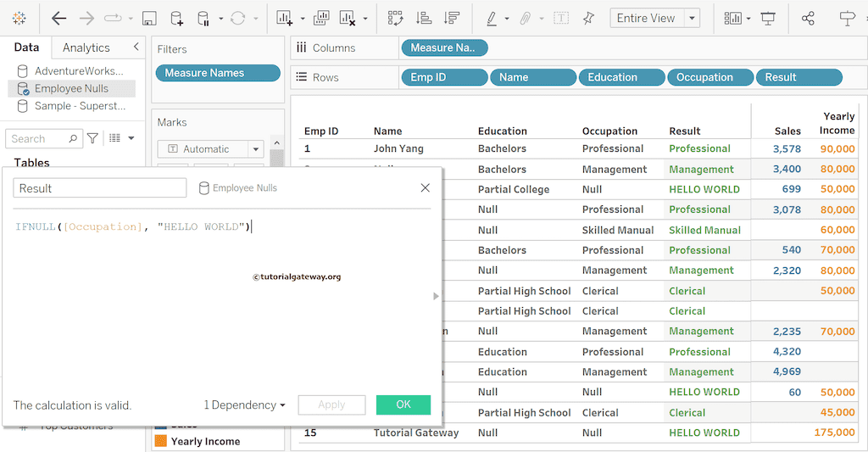The width and height of the screenshot is (868, 452).
Task: Click the Measure Names pill on Columns
Action: [x=444, y=47]
